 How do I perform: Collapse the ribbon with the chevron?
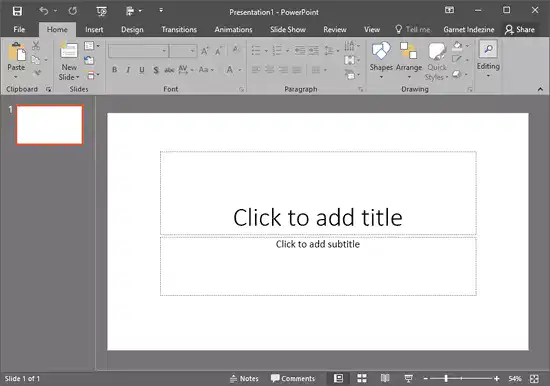click(x=540, y=89)
